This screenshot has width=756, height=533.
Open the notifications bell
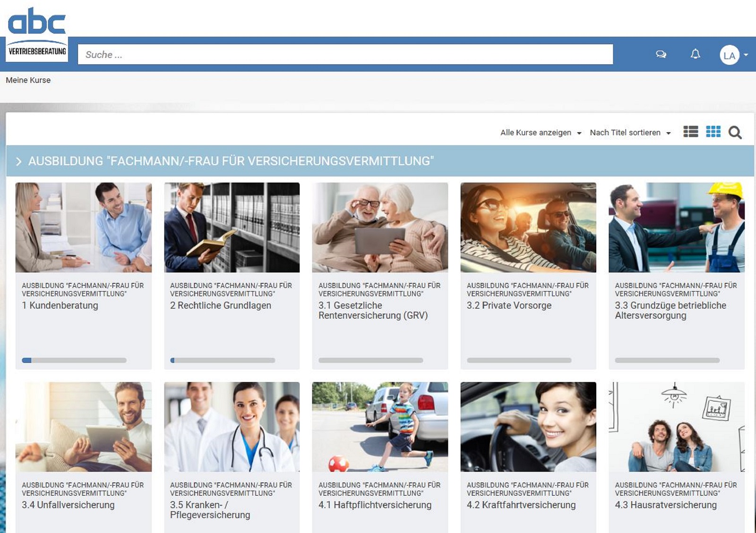point(696,54)
